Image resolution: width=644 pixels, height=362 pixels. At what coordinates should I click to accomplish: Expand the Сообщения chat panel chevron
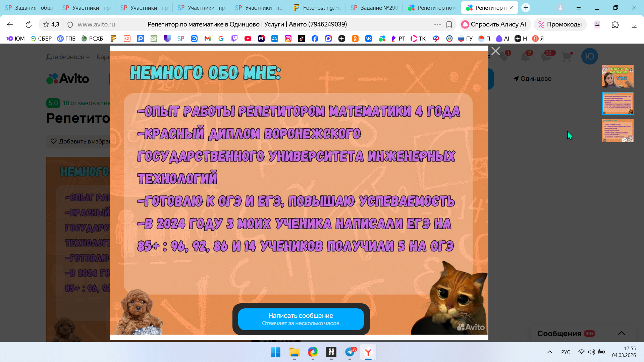(x=621, y=333)
